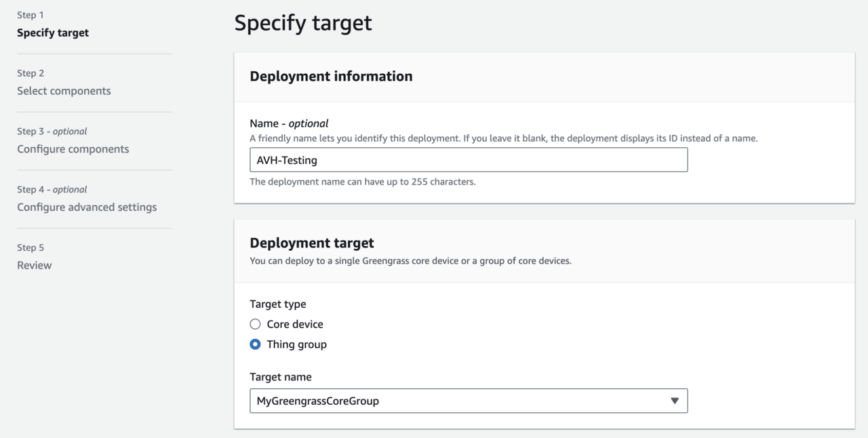Click inside the deployment Name input field
Screen dimensions: 868x438
coord(469,159)
